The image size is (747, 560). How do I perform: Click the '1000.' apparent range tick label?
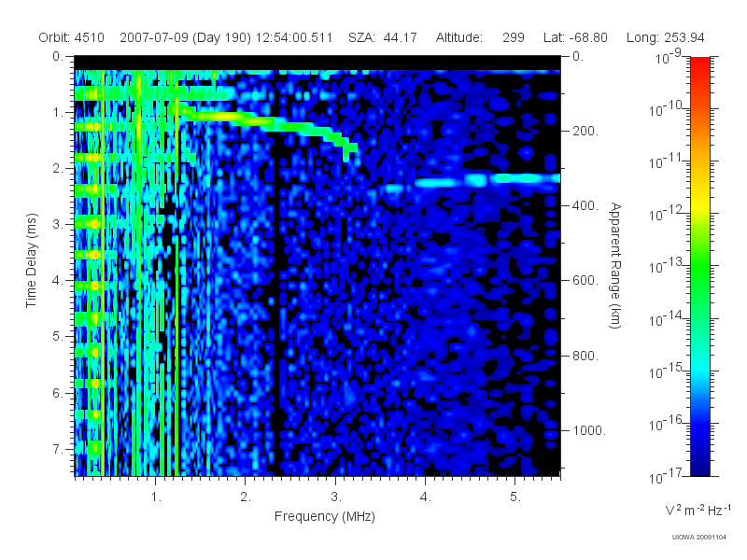tap(589, 430)
